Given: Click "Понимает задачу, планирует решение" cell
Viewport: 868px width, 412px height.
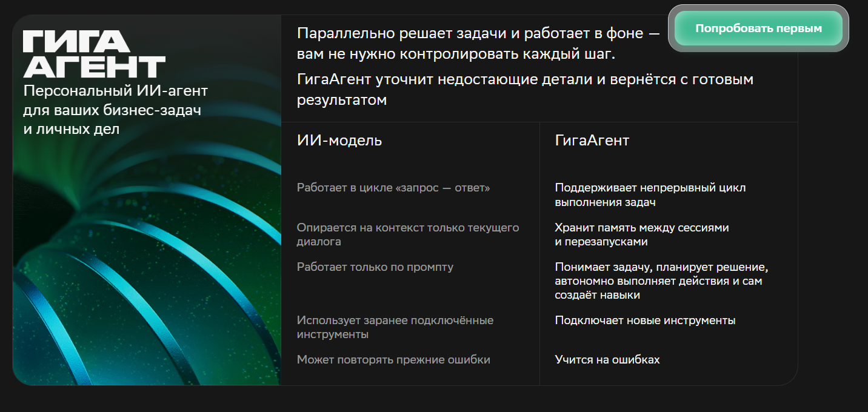Looking at the screenshot, I should tap(661, 281).
